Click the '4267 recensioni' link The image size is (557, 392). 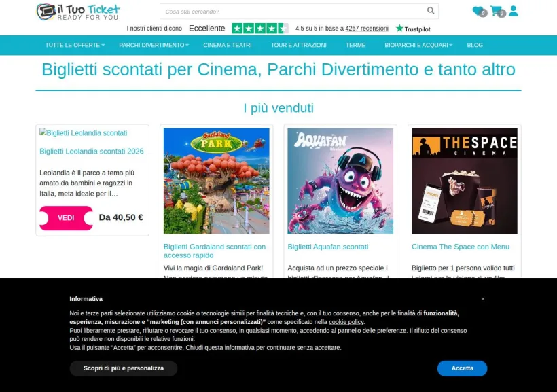click(x=367, y=29)
